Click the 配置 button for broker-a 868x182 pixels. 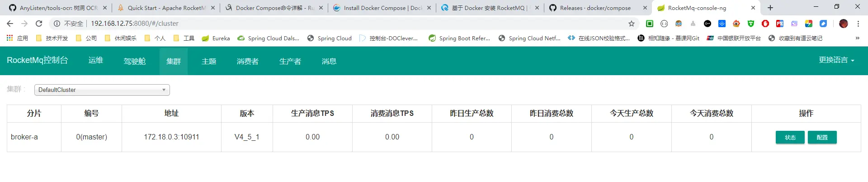pos(822,137)
